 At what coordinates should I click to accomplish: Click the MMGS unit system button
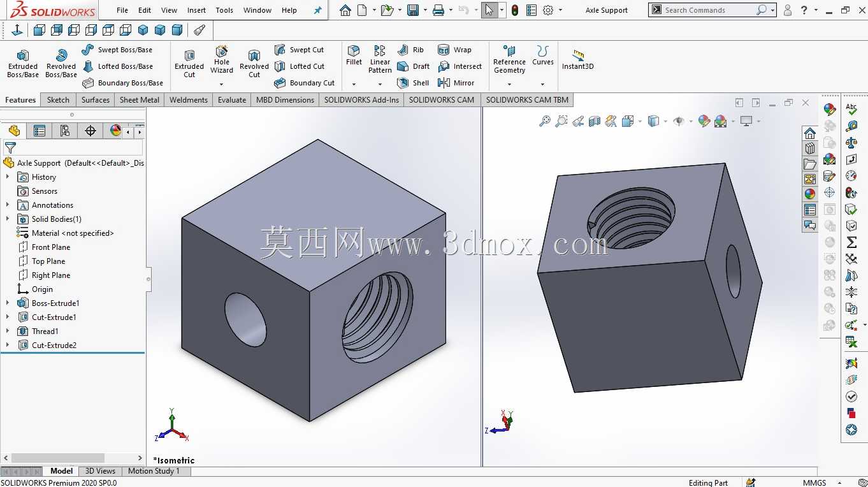click(814, 483)
